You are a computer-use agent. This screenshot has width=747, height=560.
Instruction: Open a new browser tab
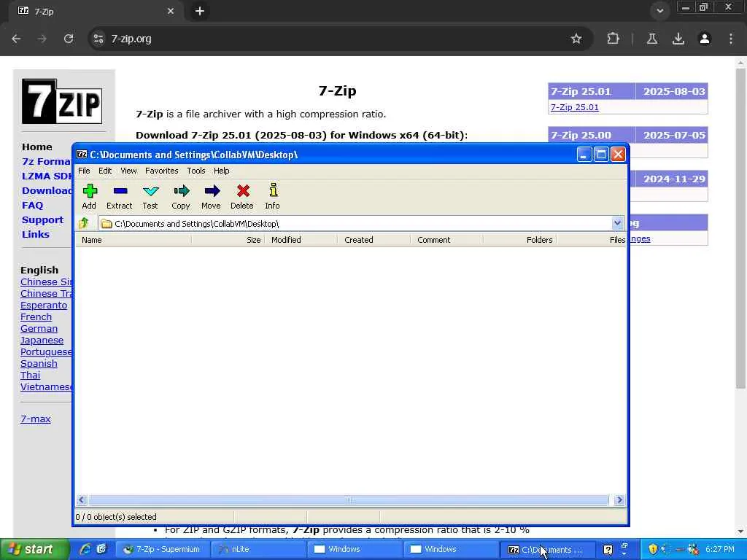pyautogui.click(x=200, y=11)
